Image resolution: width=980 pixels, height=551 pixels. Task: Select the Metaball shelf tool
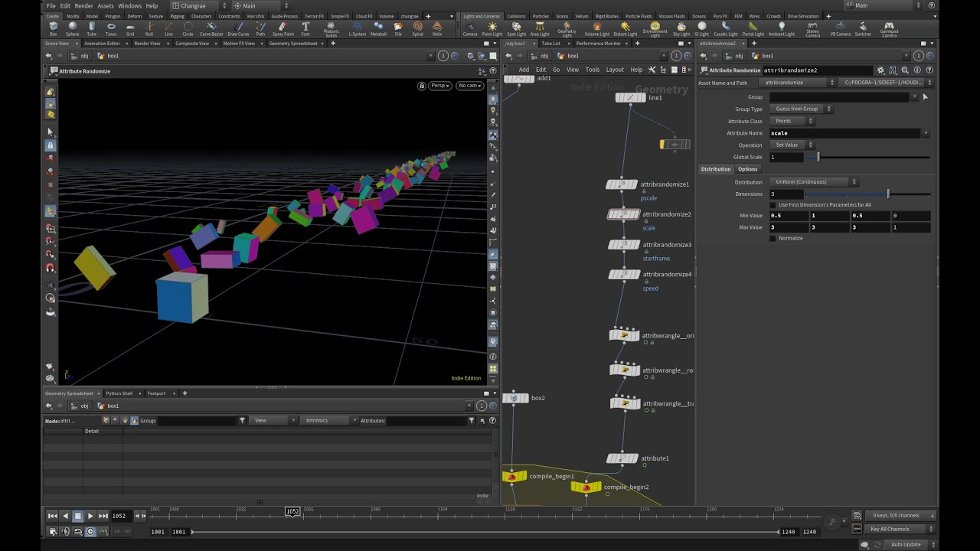pos(378,29)
